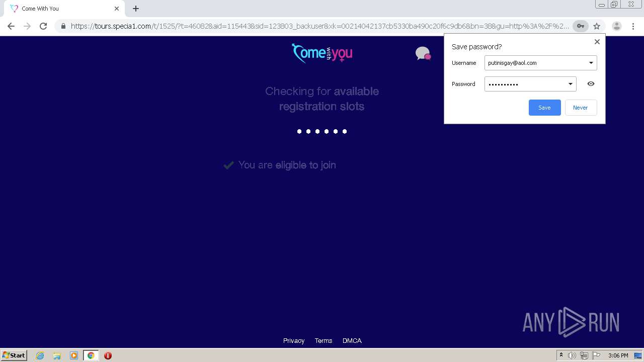
Task: Select the Come With You tab
Action: click(64, 9)
